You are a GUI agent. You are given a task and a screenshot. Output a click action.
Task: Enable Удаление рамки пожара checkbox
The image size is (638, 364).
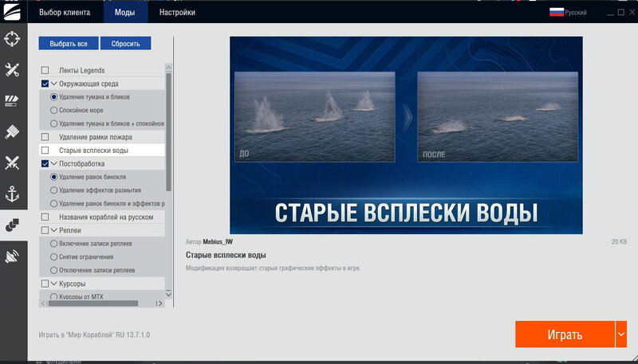(x=45, y=137)
